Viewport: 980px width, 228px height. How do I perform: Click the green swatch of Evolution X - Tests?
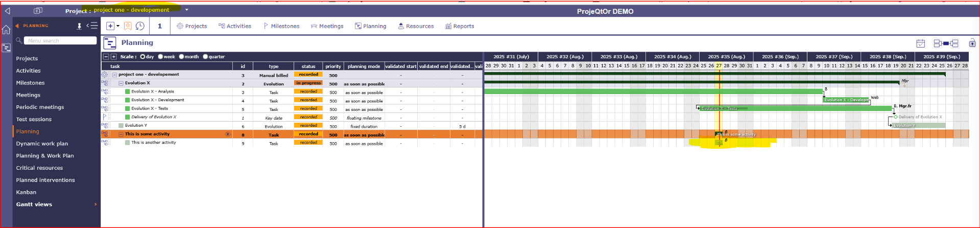tap(127, 108)
